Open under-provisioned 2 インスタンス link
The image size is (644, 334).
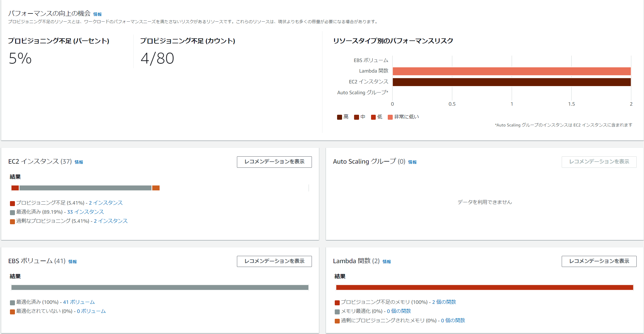106,203
